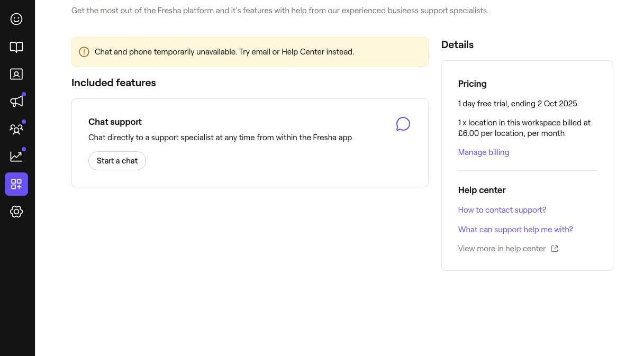Viewport: 644px width, 356px height.
Task: Open Clients via the contact card icon
Action: pyautogui.click(x=16, y=74)
